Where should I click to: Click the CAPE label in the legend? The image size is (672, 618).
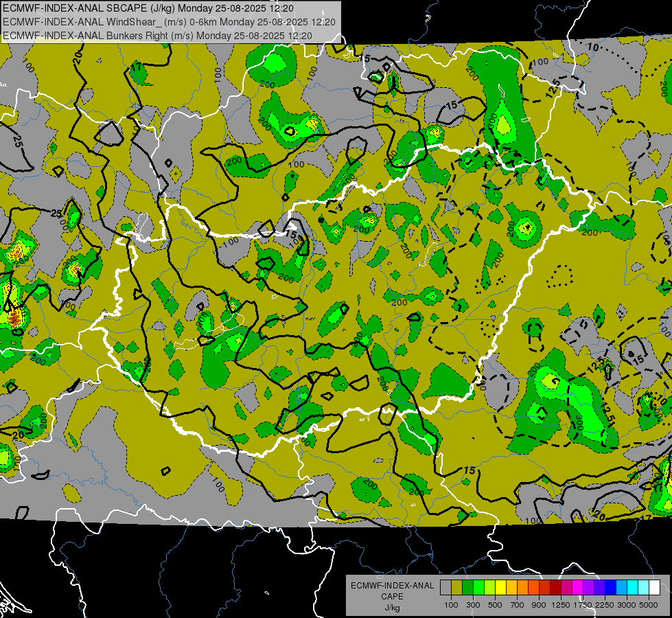coord(392,597)
